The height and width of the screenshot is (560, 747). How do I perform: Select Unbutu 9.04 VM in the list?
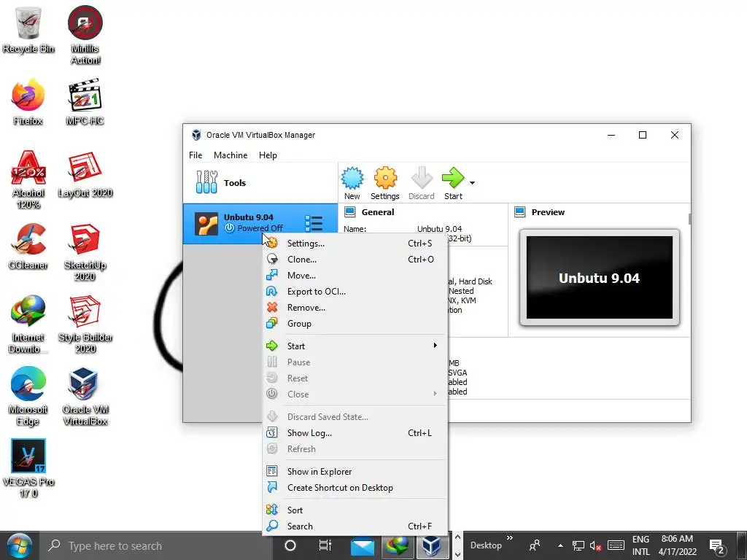tap(260, 224)
